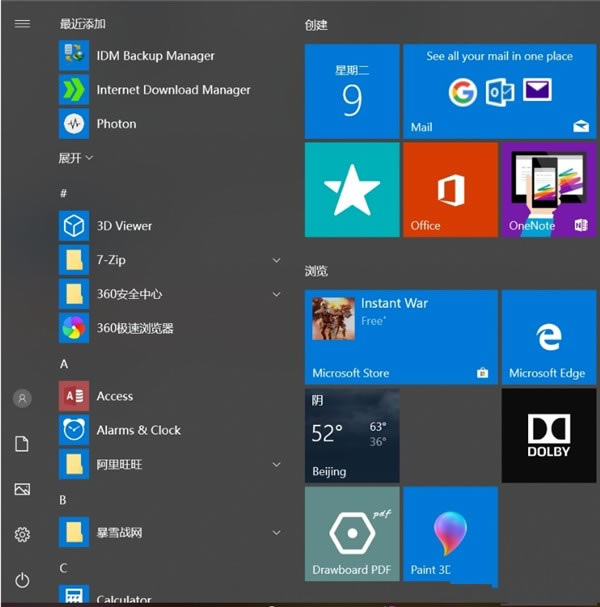Viewport: 600px width, 607px height.
Task: Open the Power options icon
Action: pos(22,580)
